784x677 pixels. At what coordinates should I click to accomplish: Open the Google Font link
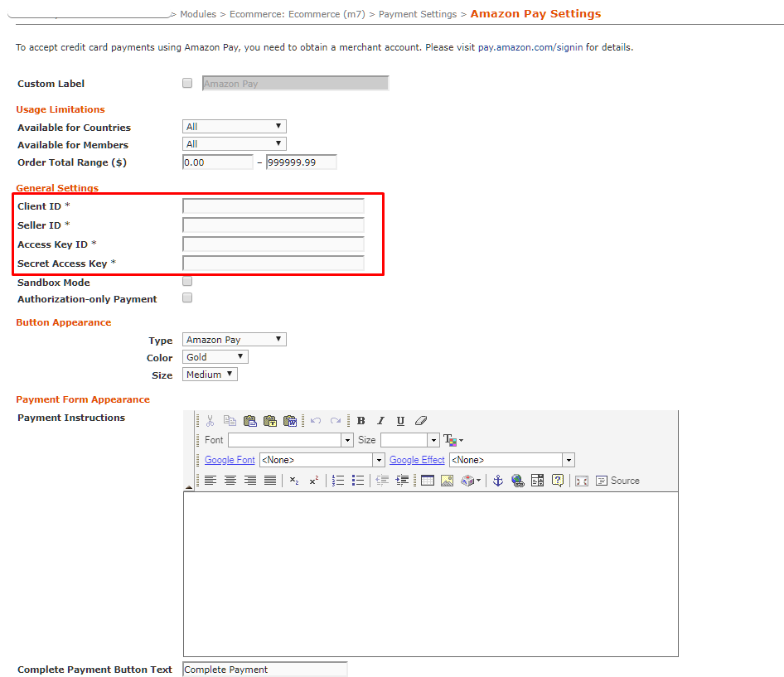pyautogui.click(x=230, y=460)
